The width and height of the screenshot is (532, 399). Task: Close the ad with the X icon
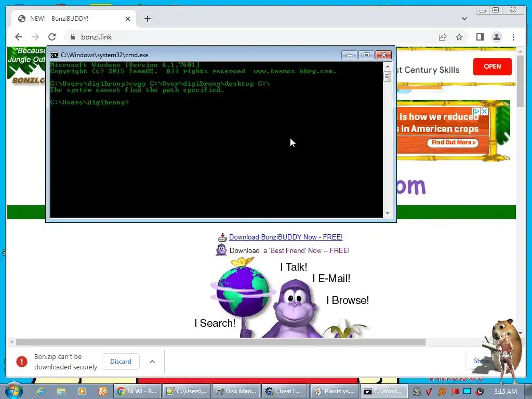point(485,111)
